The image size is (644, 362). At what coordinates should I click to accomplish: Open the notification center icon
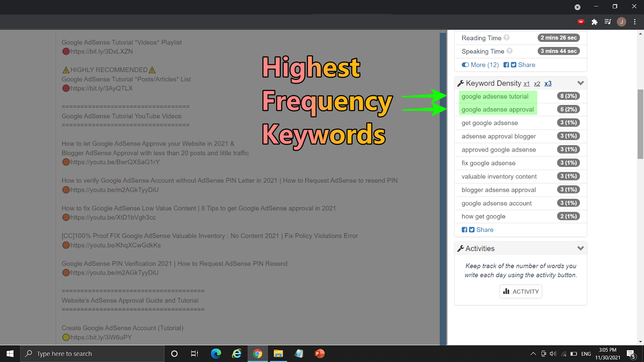pos(631,354)
